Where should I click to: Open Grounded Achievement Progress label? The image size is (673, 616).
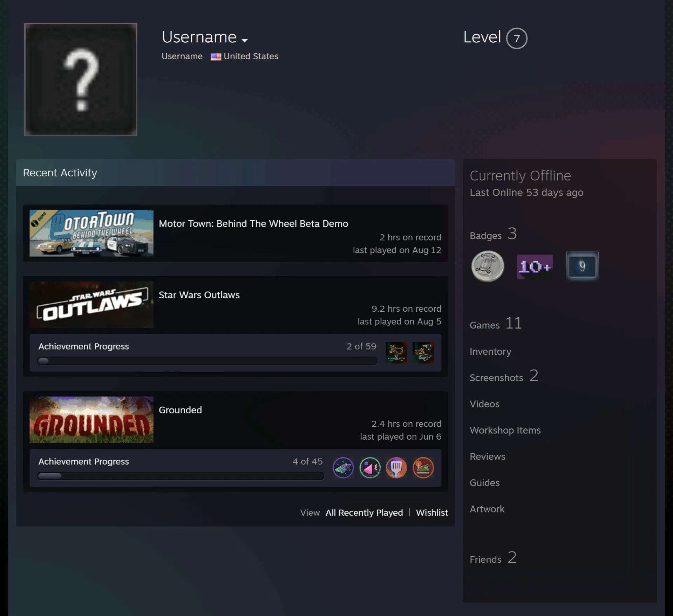pyautogui.click(x=83, y=461)
